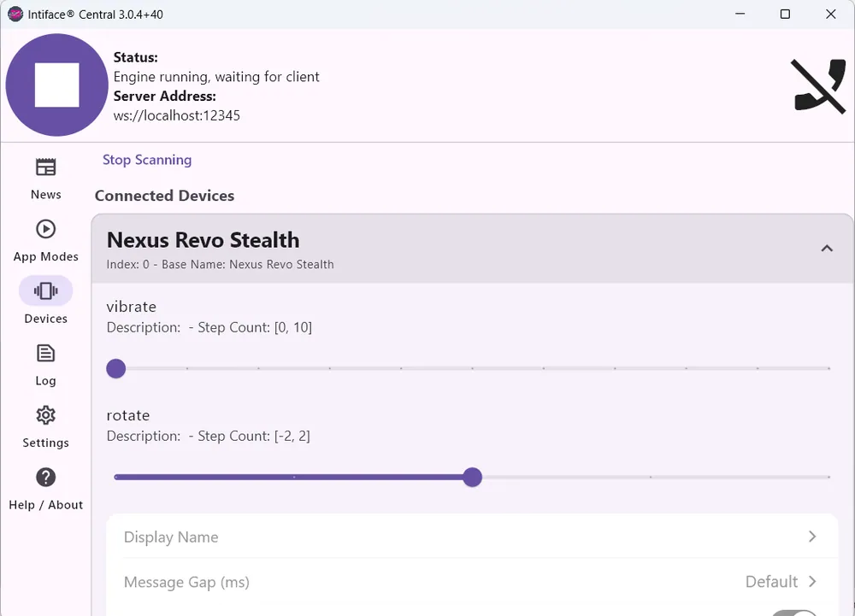Select the Devices sidebar icon
Screen dimensions: 855x616
(x=46, y=290)
